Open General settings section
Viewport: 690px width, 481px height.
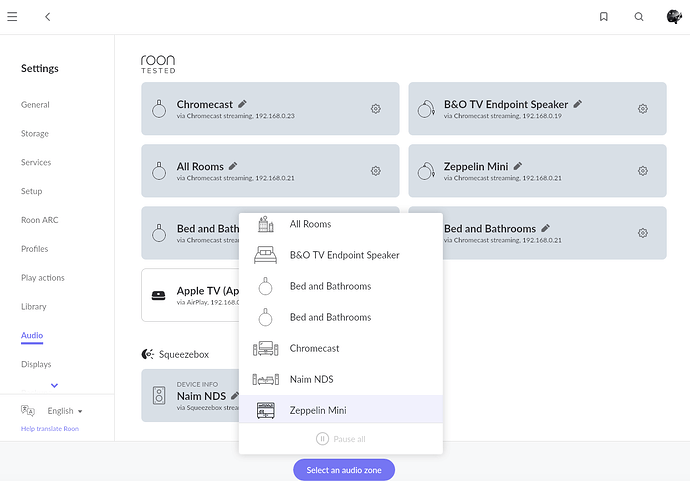click(35, 105)
